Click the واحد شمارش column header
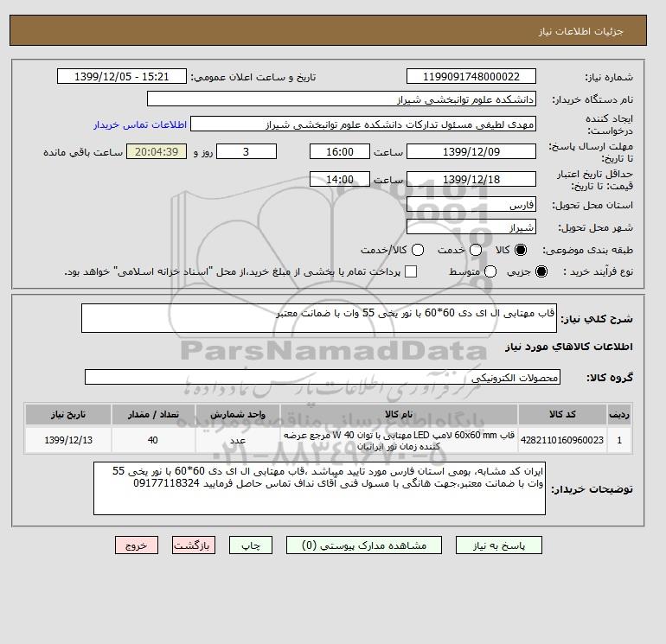This screenshot has width=666, height=644. 238,414
